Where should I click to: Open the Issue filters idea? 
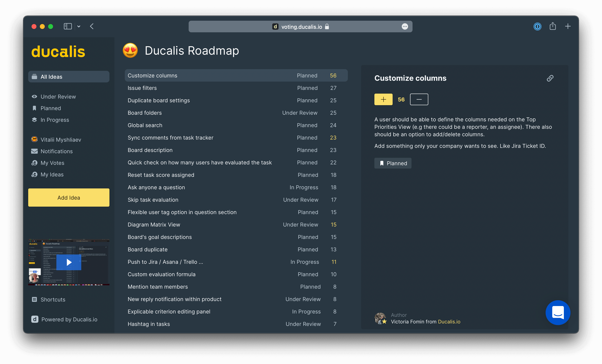pos(236,88)
